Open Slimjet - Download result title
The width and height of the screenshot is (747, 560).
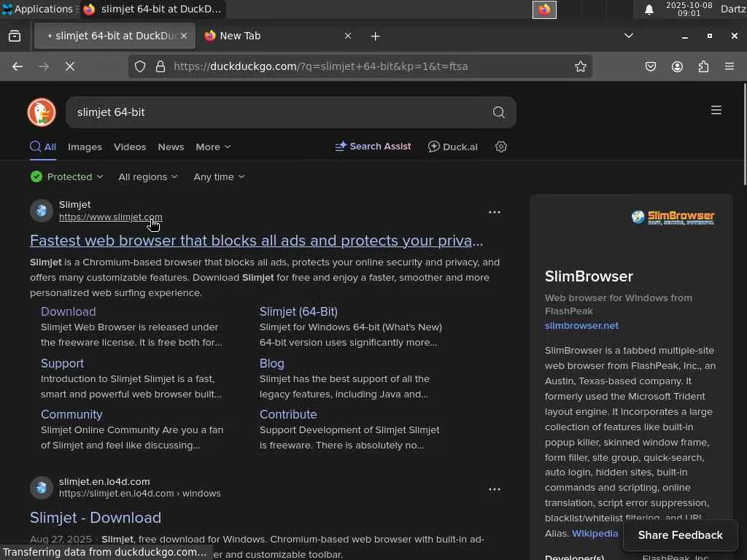coord(96,518)
